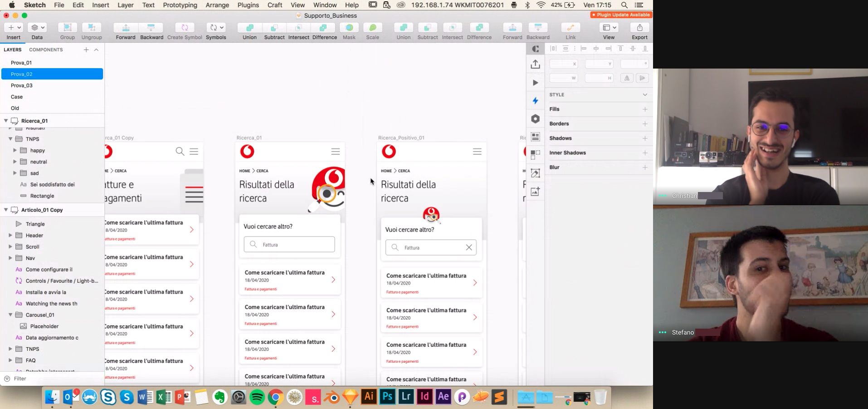Collapse the Articolo_01 Copy artboard
Screen dimensions: 868x409
tap(6, 210)
